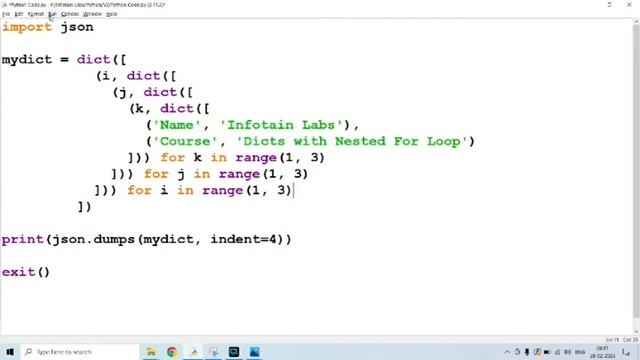The width and height of the screenshot is (640, 360).
Task: Click the 'import' keyword on line one
Action: [x=27, y=27]
